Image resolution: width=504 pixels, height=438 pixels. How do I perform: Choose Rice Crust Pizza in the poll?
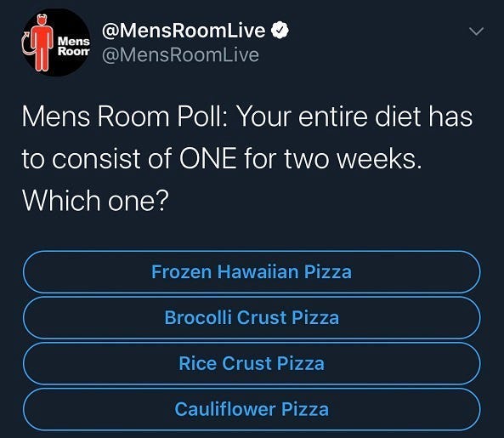(252, 363)
